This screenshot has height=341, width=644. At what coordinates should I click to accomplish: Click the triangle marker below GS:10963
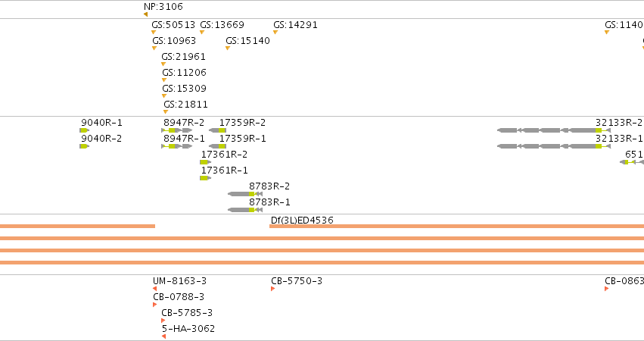(154, 48)
